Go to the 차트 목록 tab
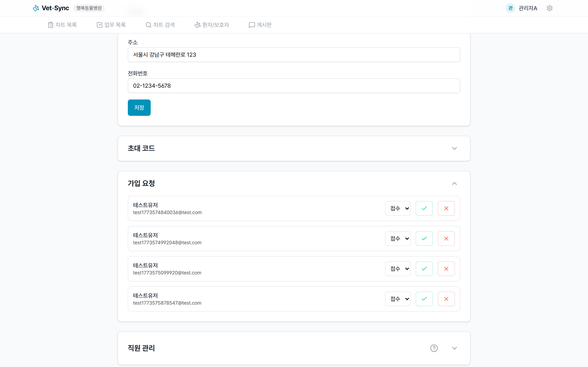The image size is (588, 367). click(62, 25)
